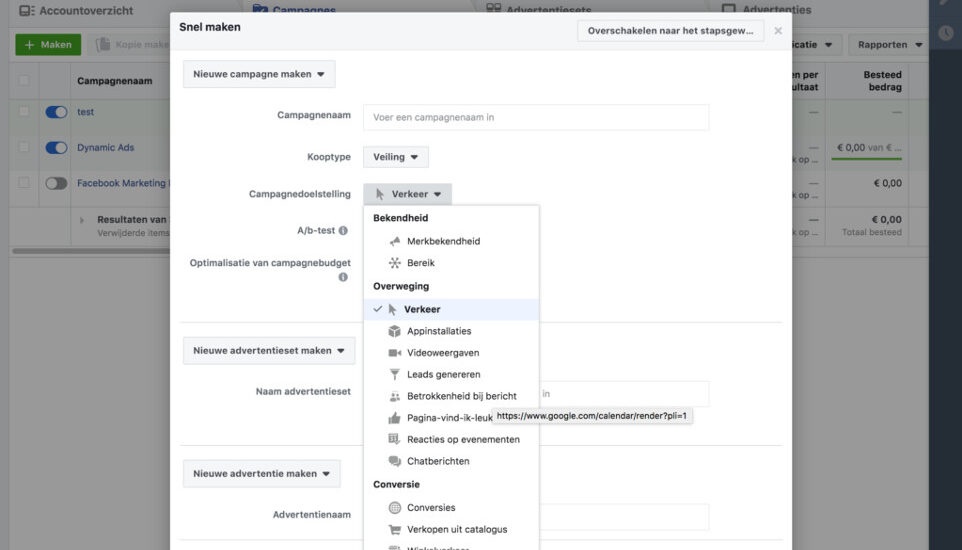Select Videoweergaven objective

coord(451,353)
